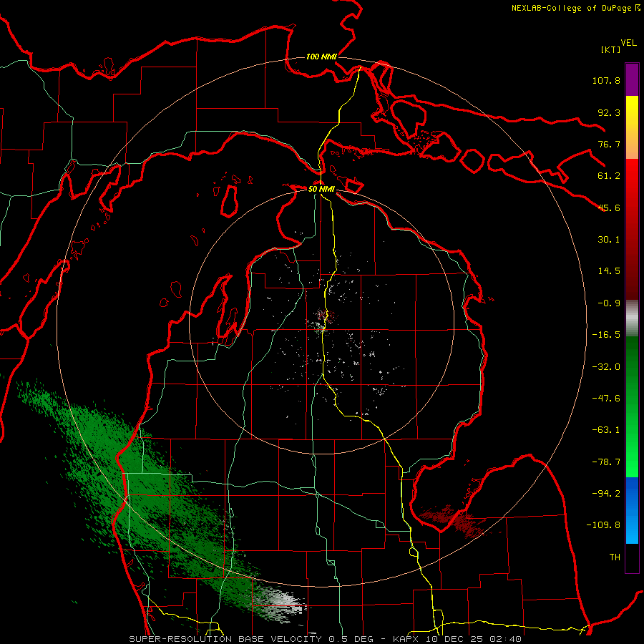Click the -94.2 velocity scale value
The height and width of the screenshot is (644, 644).
606,494
